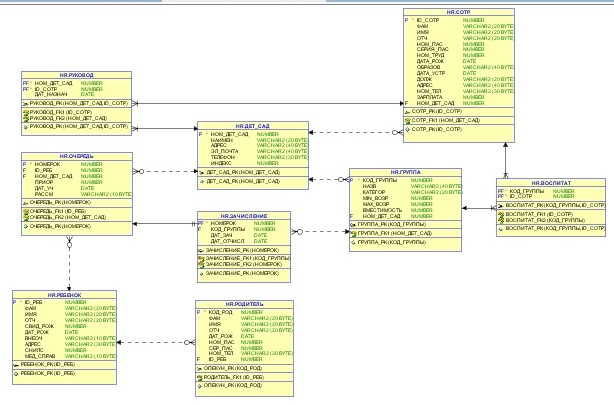Click the ЗАЧИСЛЕНИЕ_FK1 foreign key icon

tap(202, 259)
